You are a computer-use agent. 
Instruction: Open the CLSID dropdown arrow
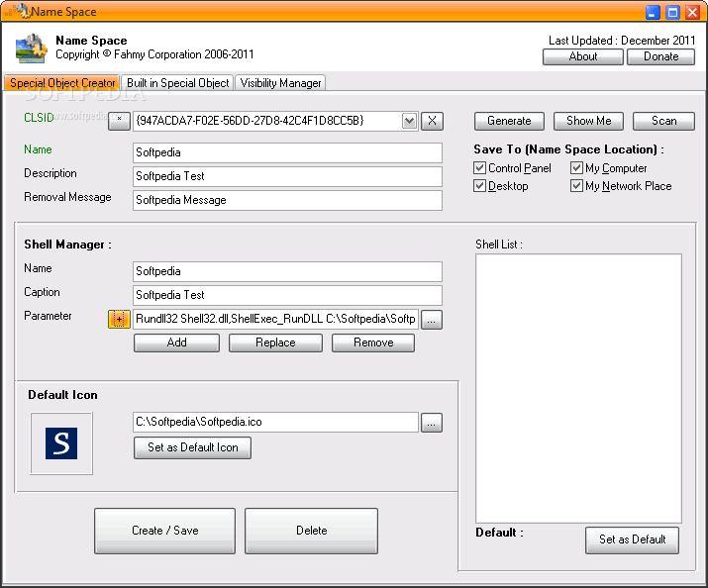click(409, 121)
